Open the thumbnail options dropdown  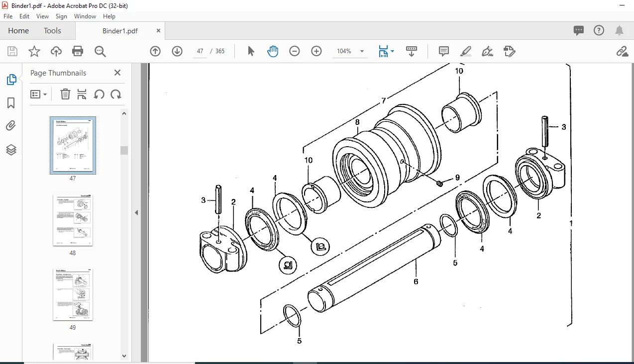tap(38, 94)
